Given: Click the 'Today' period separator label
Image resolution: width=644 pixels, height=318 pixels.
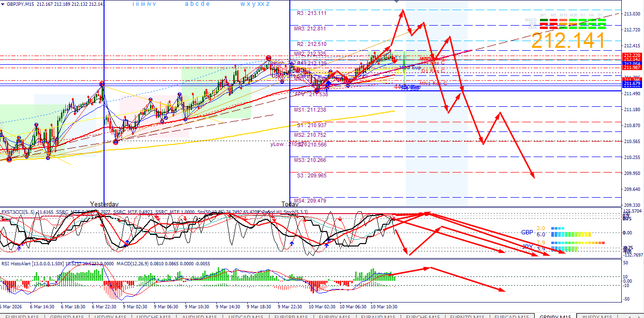Looking at the screenshot, I should (290, 204).
